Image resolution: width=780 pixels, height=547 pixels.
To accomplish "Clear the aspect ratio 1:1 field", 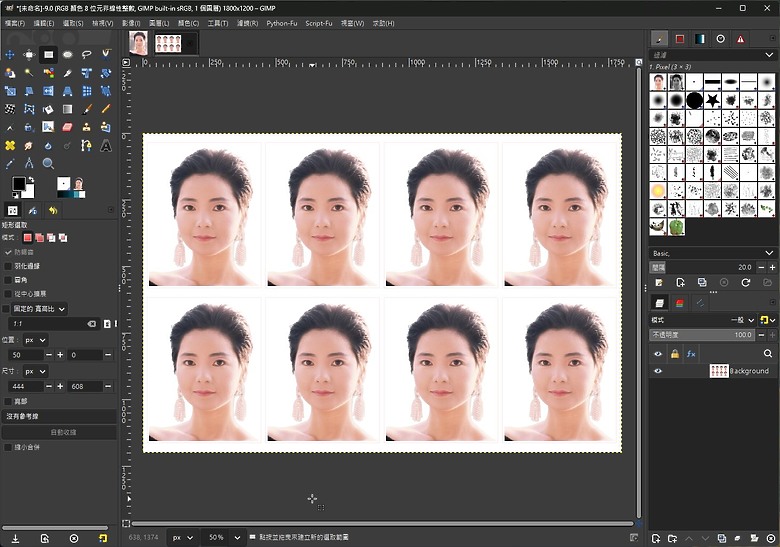I will tap(92, 324).
